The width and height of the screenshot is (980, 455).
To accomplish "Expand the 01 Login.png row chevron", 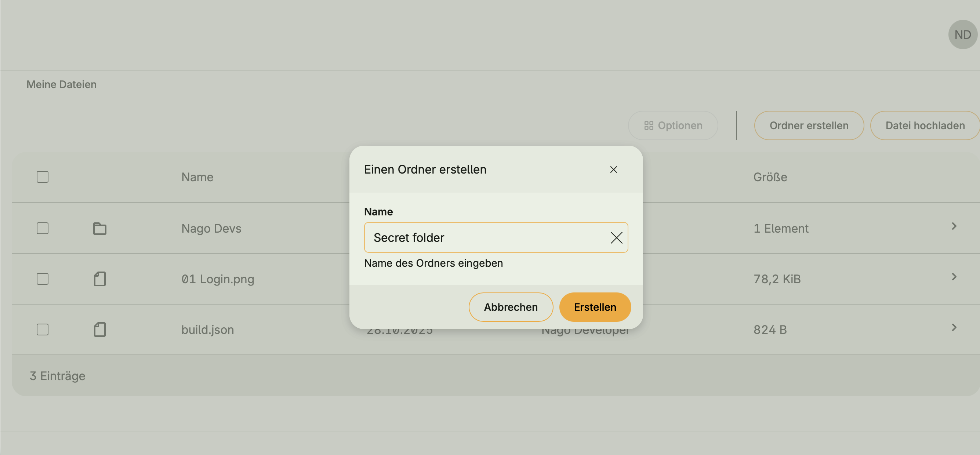I will click(x=954, y=277).
